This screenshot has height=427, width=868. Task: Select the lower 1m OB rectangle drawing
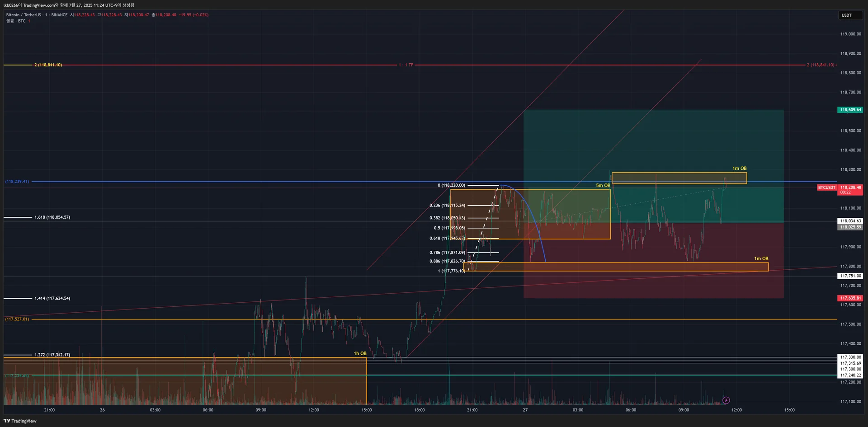point(616,267)
